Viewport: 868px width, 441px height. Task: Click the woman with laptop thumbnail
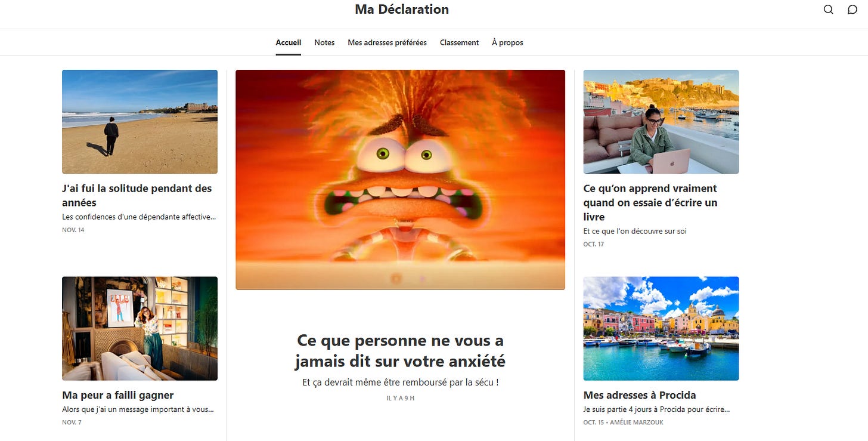click(x=661, y=122)
